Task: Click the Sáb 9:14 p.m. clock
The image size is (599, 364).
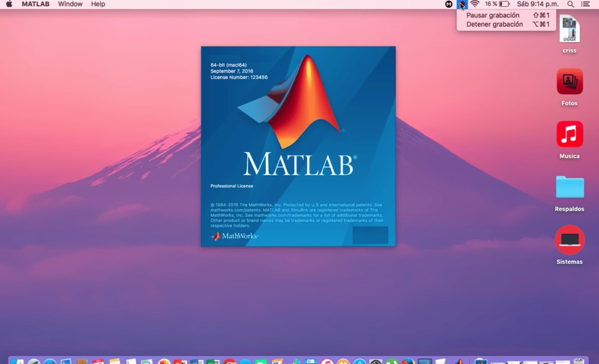Action: 538,4
